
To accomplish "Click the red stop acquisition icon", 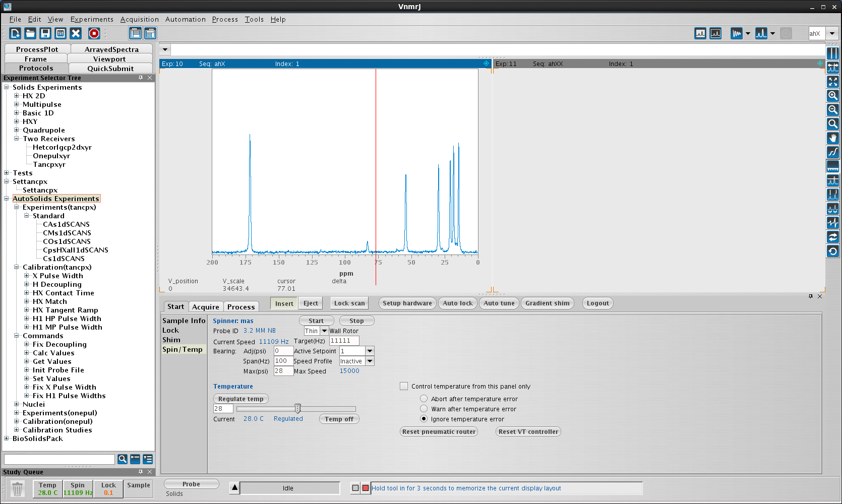I will (94, 33).
